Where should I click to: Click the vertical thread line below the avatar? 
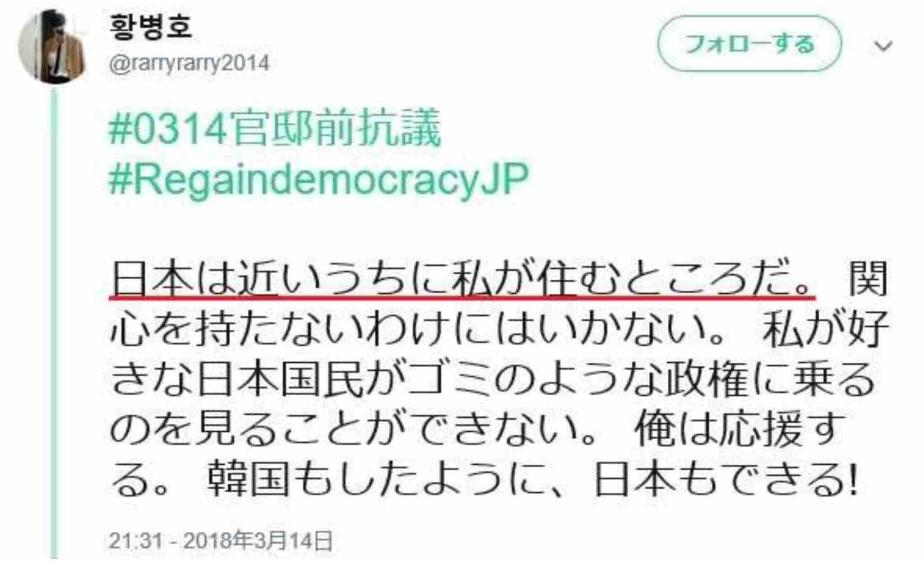(x=54, y=323)
